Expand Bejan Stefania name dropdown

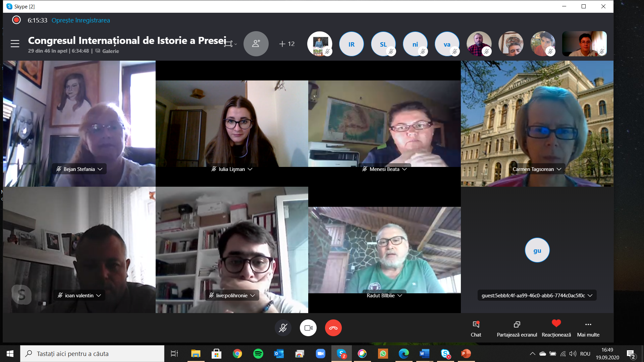pyautogui.click(x=100, y=169)
